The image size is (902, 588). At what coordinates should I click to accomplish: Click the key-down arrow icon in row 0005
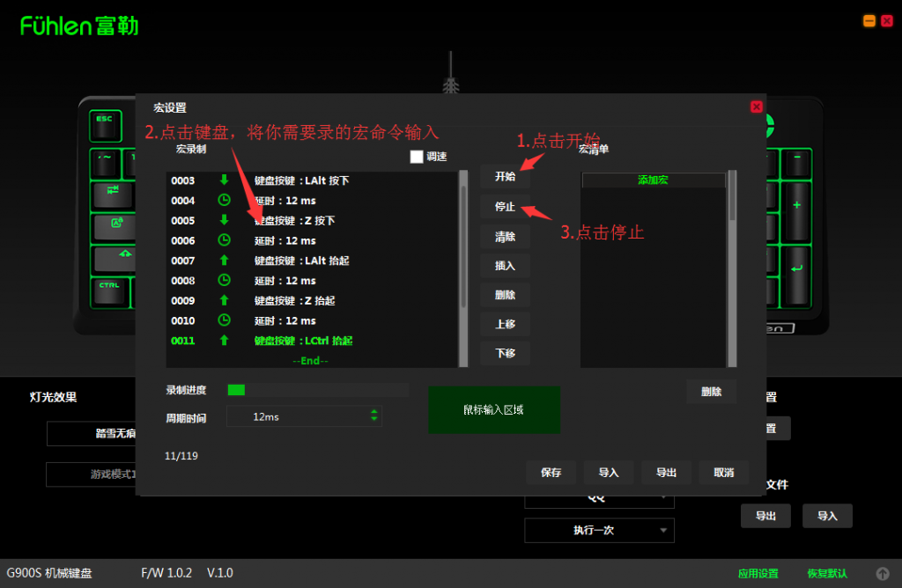[x=225, y=220]
